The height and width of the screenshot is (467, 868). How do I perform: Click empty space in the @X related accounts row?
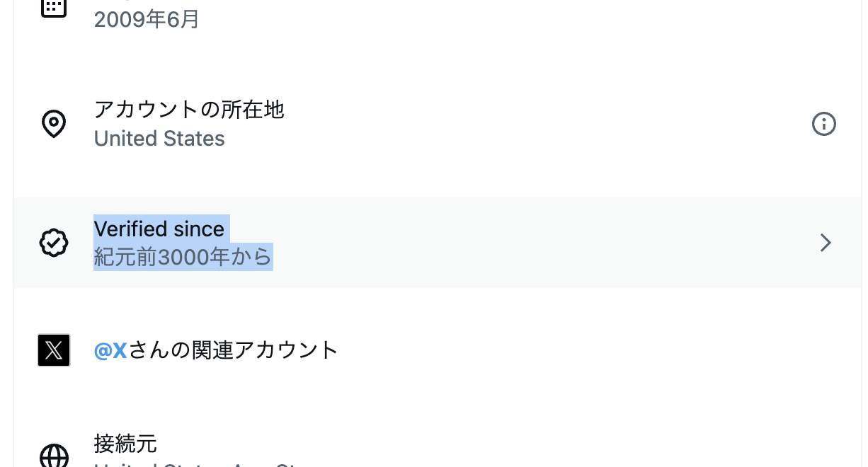point(566,350)
